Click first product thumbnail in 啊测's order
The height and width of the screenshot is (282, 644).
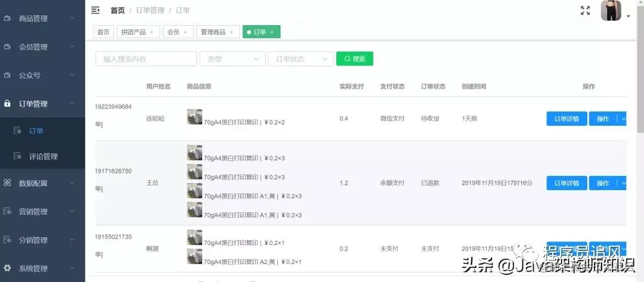194,237
